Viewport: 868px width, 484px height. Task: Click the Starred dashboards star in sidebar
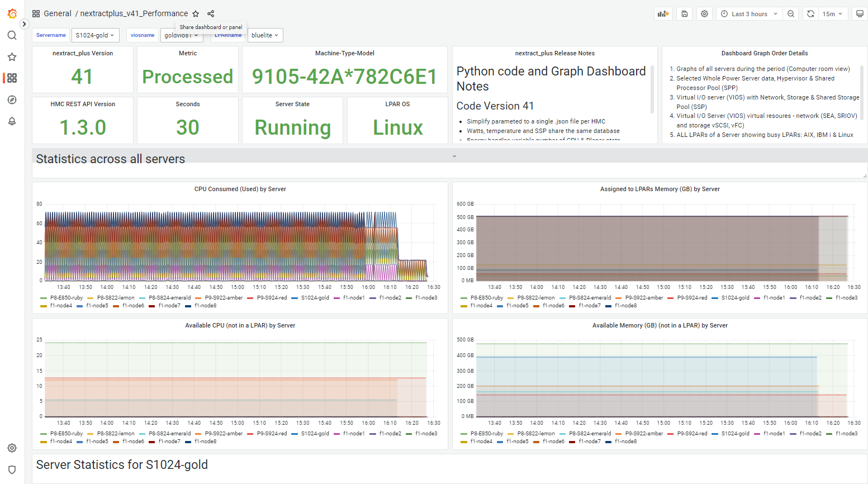(x=12, y=57)
